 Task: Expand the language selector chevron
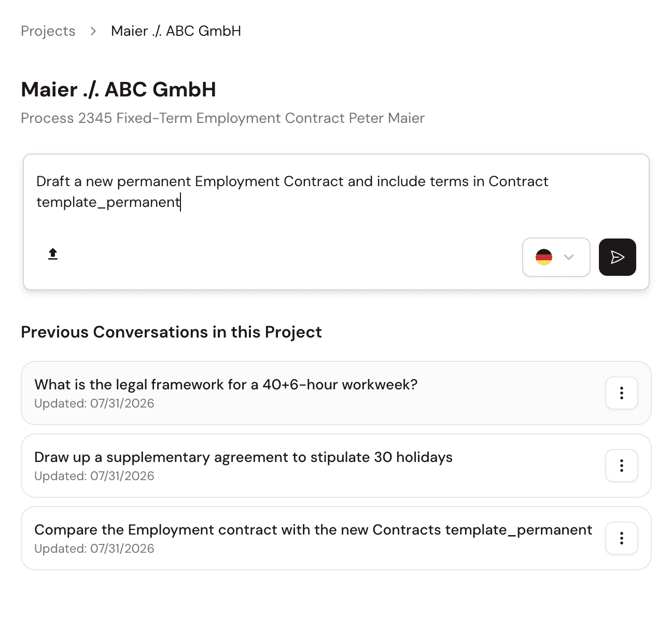569,257
